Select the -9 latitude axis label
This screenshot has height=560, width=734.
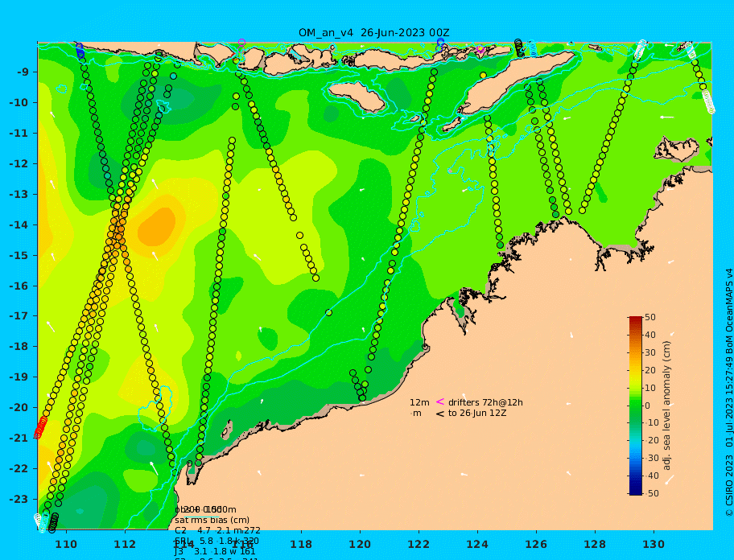click(x=23, y=72)
